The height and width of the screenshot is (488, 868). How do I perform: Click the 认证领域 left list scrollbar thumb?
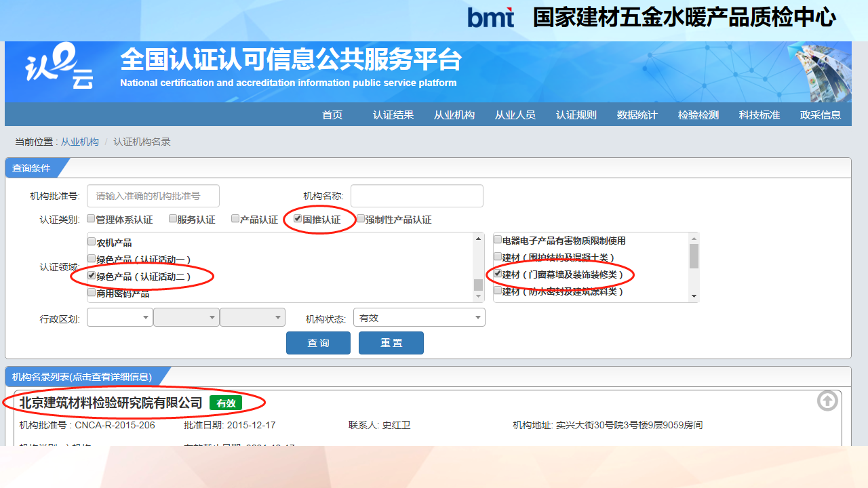tap(479, 285)
